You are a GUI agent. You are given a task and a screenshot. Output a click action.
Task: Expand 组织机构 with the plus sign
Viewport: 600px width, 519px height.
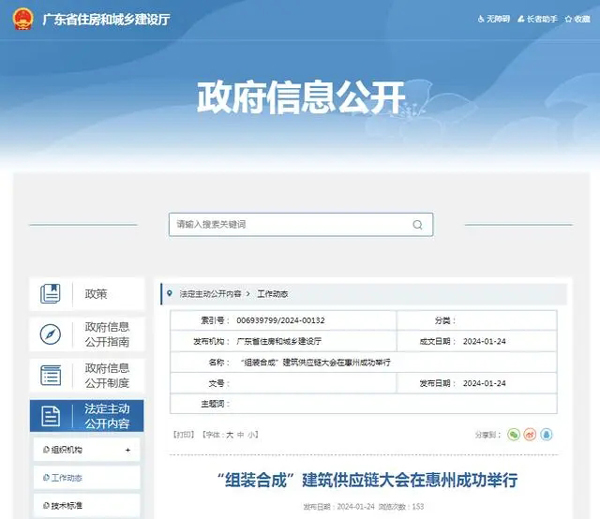coord(128,450)
